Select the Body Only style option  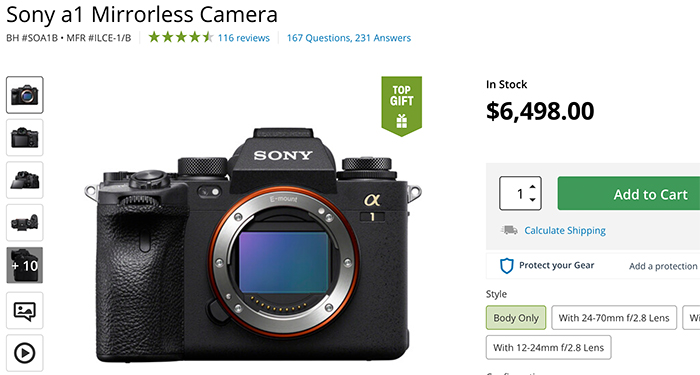click(516, 318)
